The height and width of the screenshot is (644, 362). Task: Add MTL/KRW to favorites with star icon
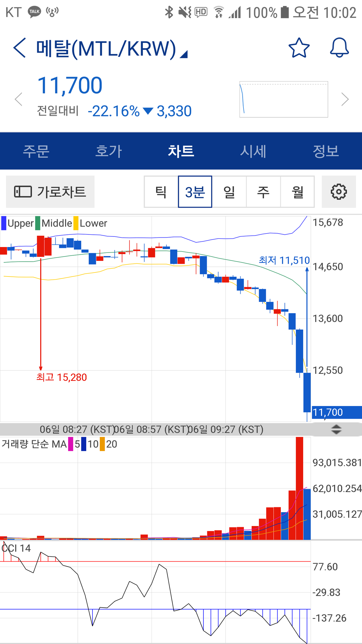(x=299, y=48)
